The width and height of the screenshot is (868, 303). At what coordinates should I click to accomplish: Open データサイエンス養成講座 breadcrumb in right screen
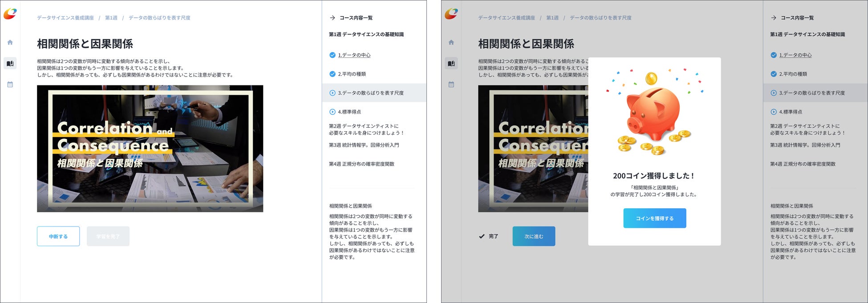[x=507, y=18]
